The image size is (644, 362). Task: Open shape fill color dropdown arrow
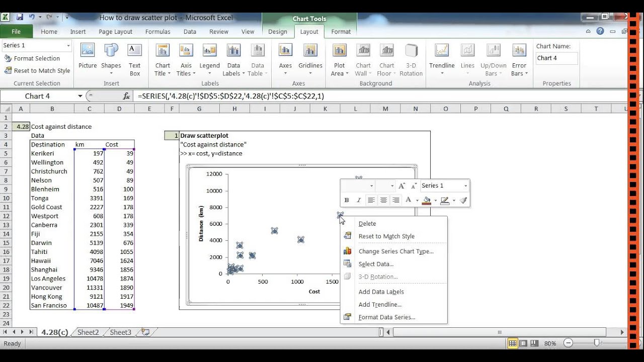point(435,201)
